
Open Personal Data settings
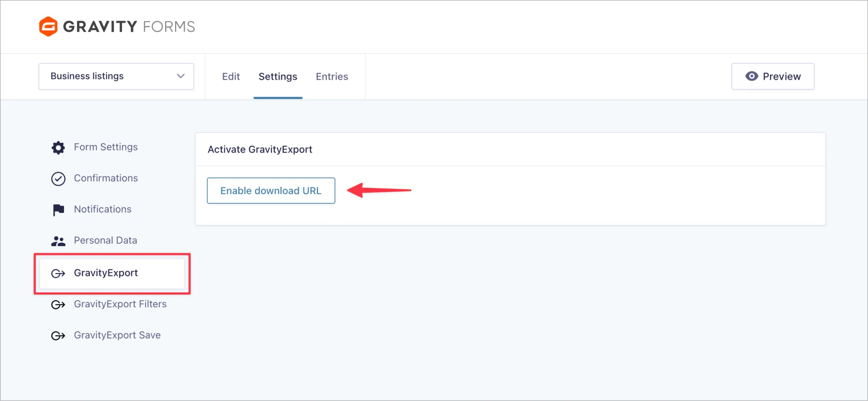coord(106,240)
